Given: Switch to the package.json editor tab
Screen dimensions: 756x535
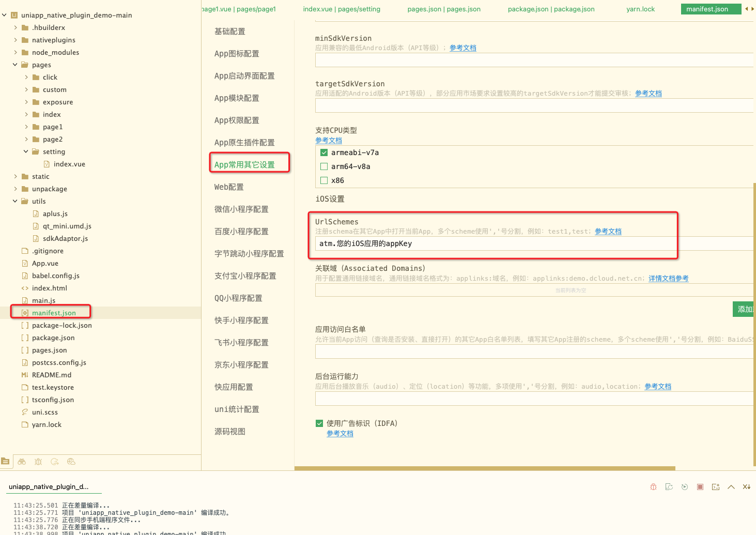Looking at the screenshot, I should click(551, 9).
